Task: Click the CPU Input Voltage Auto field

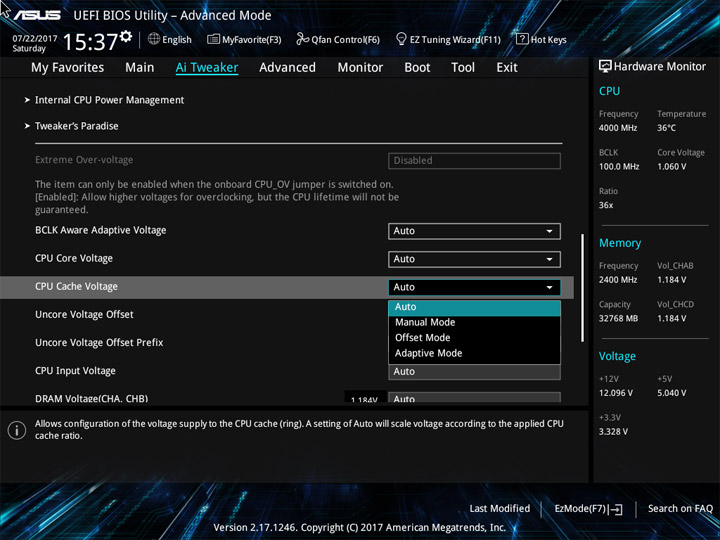Action: [x=474, y=372]
